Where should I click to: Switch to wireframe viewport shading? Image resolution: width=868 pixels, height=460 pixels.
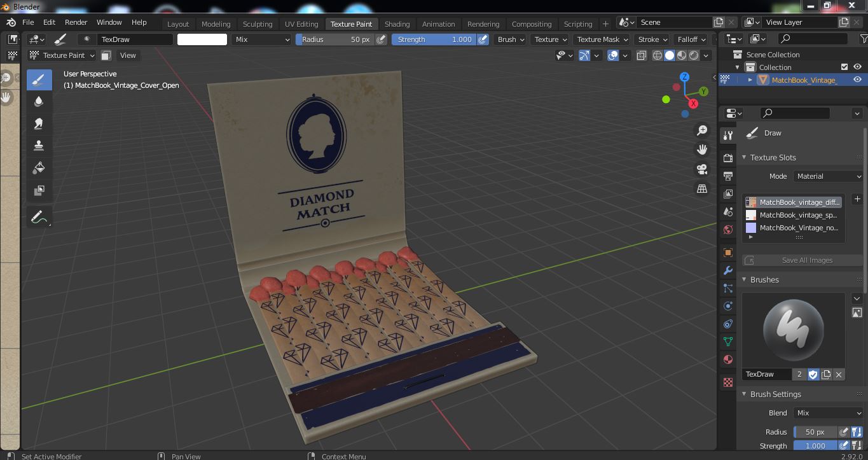click(658, 55)
